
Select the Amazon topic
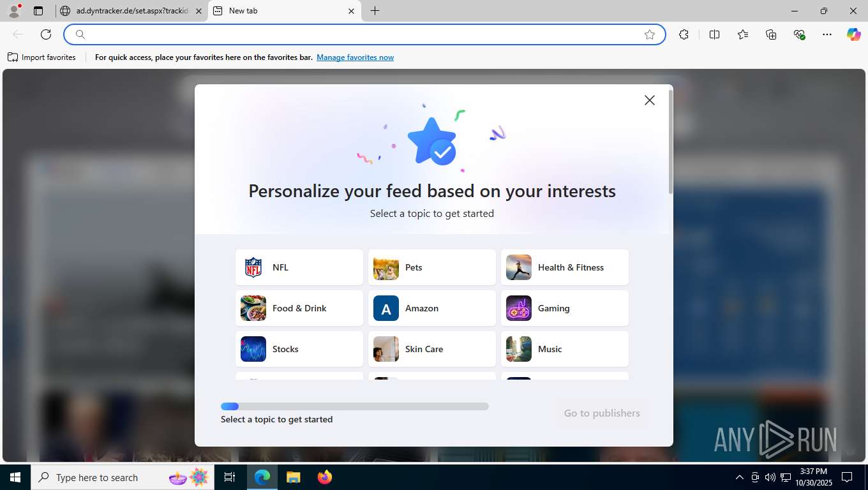click(x=432, y=308)
